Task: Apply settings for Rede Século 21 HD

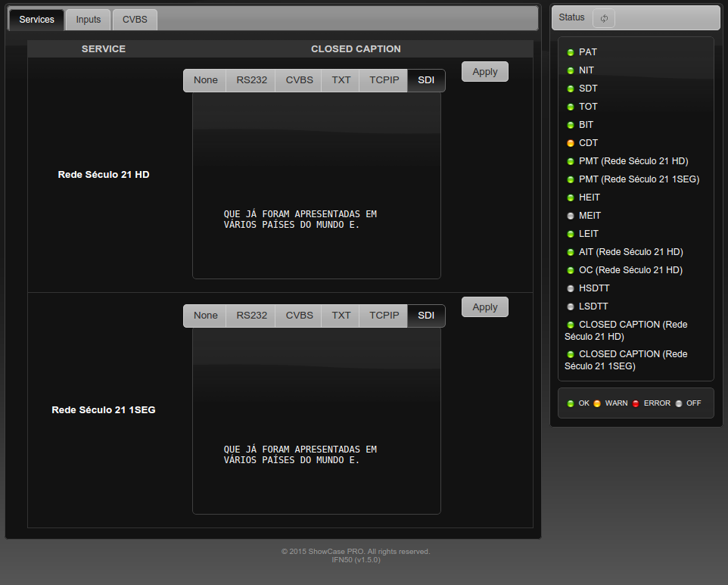Action: [x=484, y=72]
